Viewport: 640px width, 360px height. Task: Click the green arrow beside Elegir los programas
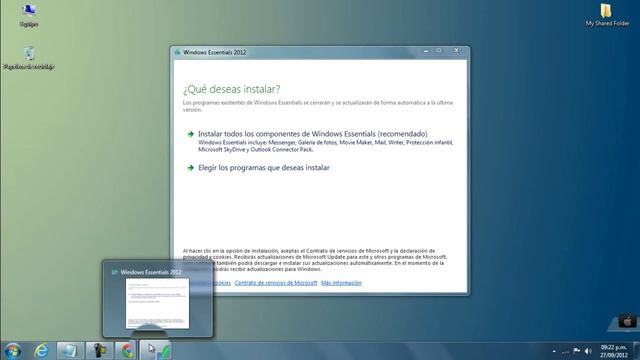190,168
